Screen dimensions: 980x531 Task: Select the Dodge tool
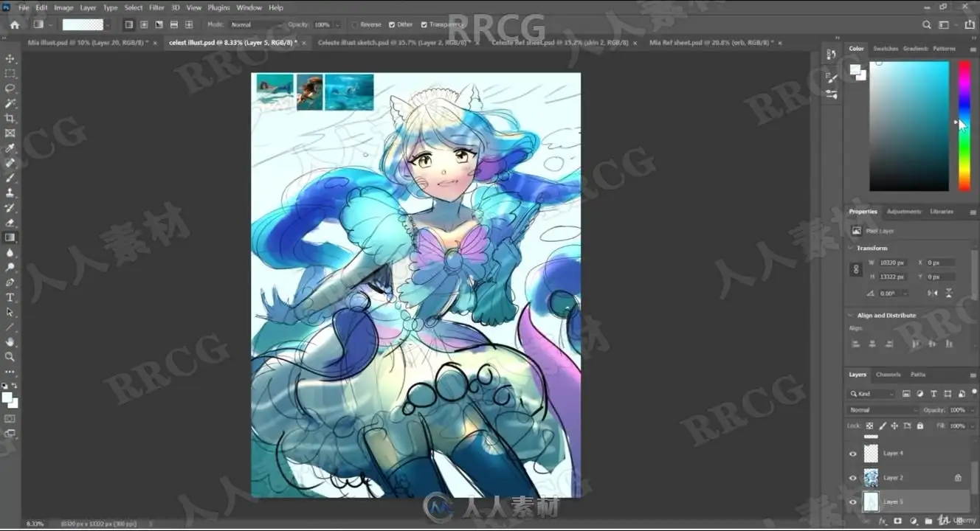pos(10,268)
